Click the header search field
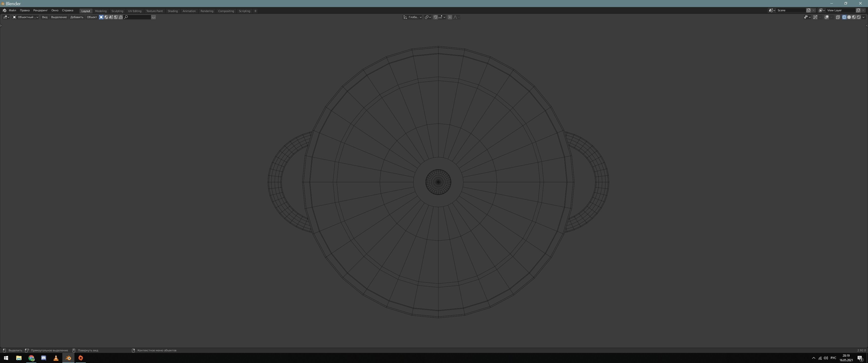This screenshot has height=363, width=868. [138, 17]
